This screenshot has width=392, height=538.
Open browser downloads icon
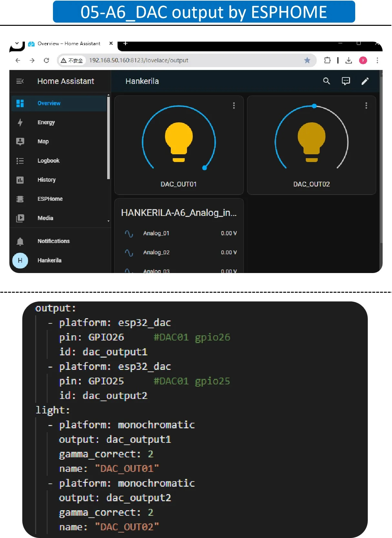[349, 60]
